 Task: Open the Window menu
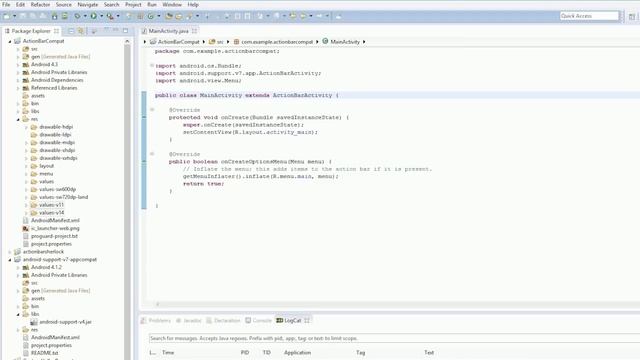tap(172, 4)
